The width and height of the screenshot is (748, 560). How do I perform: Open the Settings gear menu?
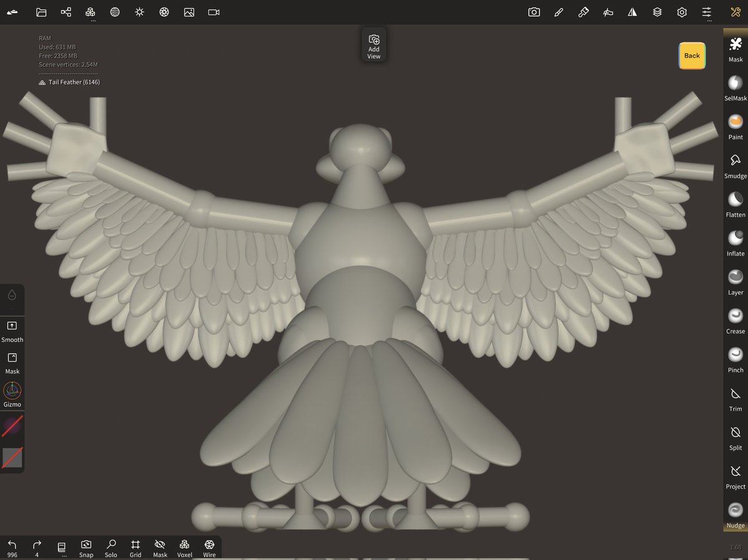click(682, 12)
